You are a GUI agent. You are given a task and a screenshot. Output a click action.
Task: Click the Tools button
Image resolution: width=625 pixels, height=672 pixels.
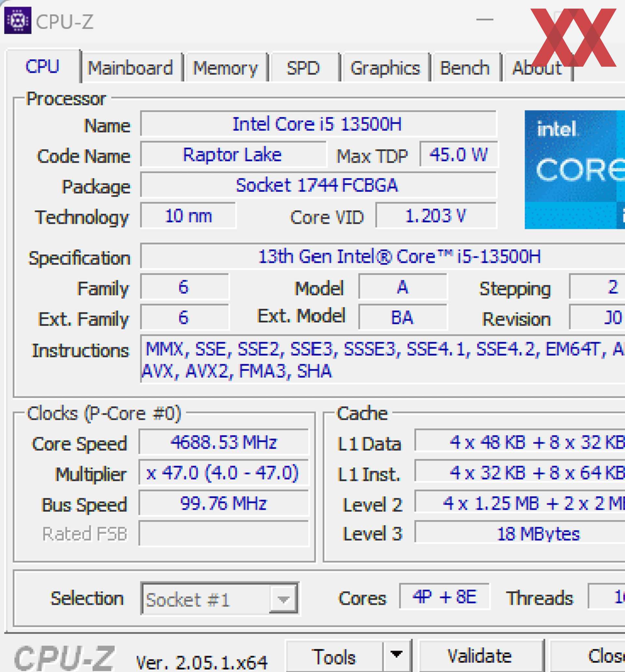[335, 657]
